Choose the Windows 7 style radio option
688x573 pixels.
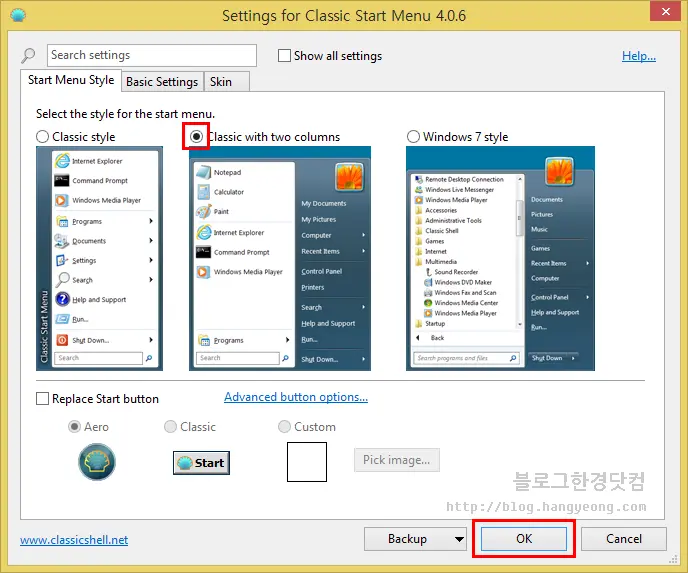(414, 137)
